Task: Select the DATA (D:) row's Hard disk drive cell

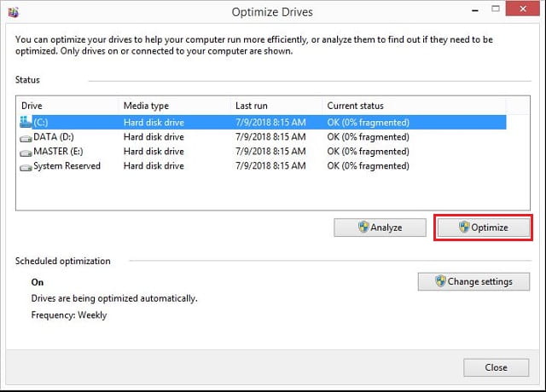Action: pos(154,137)
